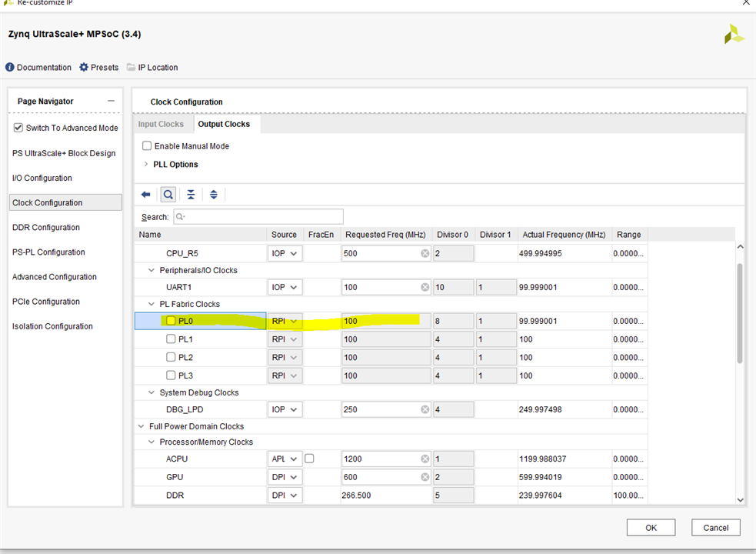This screenshot has width=756, height=554.
Task: Click the IP Location folder icon
Action: pyautogui.click(x=131, y=68)
